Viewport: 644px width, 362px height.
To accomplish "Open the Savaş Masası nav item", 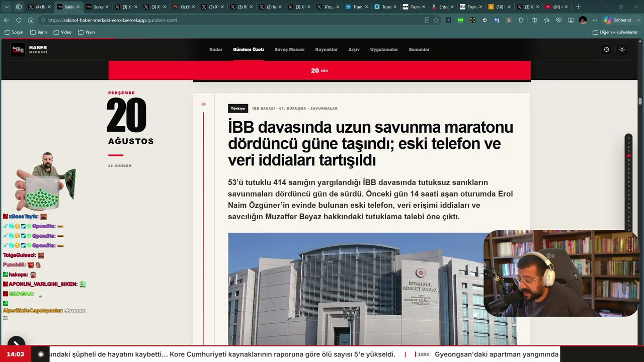I will 289,49.
